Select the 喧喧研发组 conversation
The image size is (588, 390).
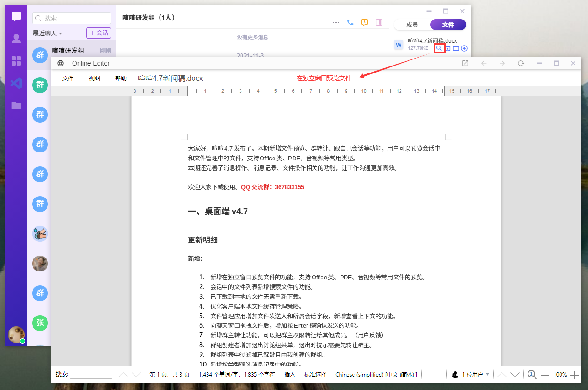click(x=72, y=55)
